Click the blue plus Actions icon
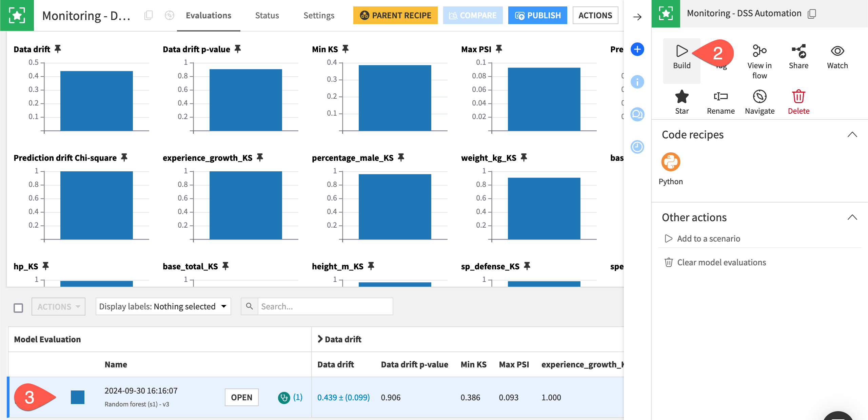The height and width of the screenshot is (420, 868). tap(637, 49)
